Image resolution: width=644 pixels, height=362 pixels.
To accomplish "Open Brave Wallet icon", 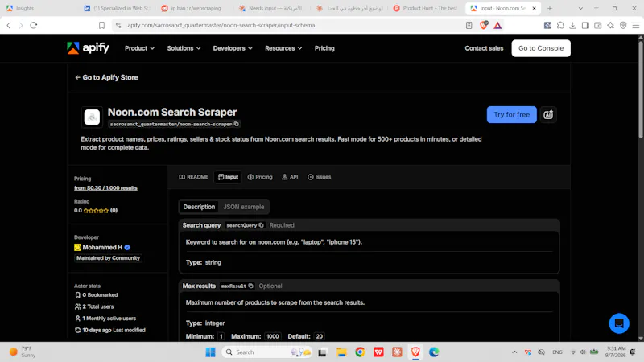I will 598,26.
